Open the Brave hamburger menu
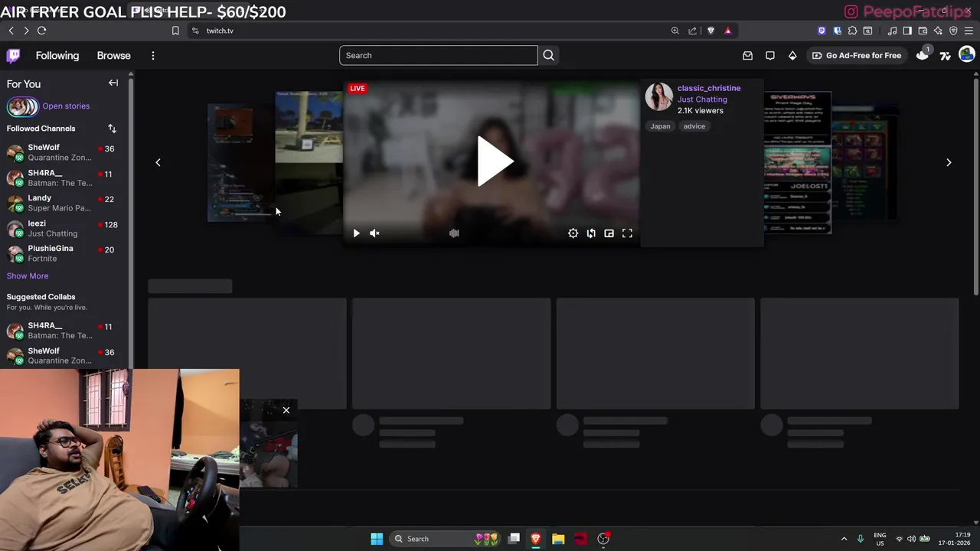Screen dimensions: 980x551 coord(969,31)
